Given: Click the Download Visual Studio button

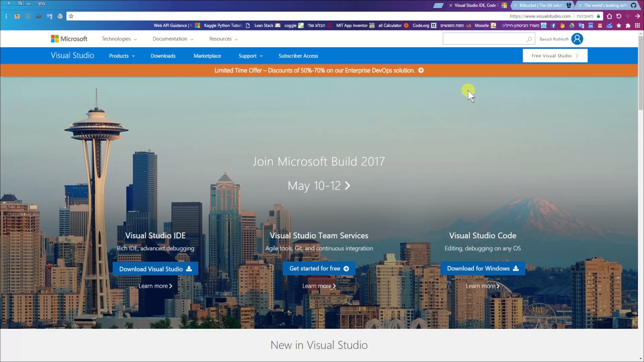Looking at the screenshot, I should pos(155,269).
